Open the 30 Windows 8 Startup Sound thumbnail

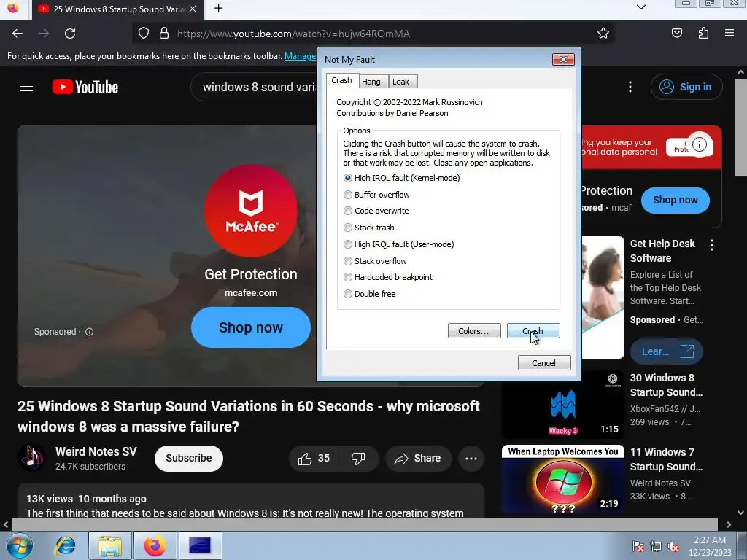[x=562, y=405]
